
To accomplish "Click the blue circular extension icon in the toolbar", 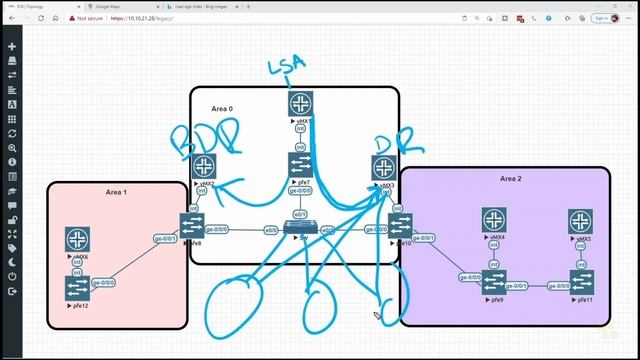I will pos(549,18).
